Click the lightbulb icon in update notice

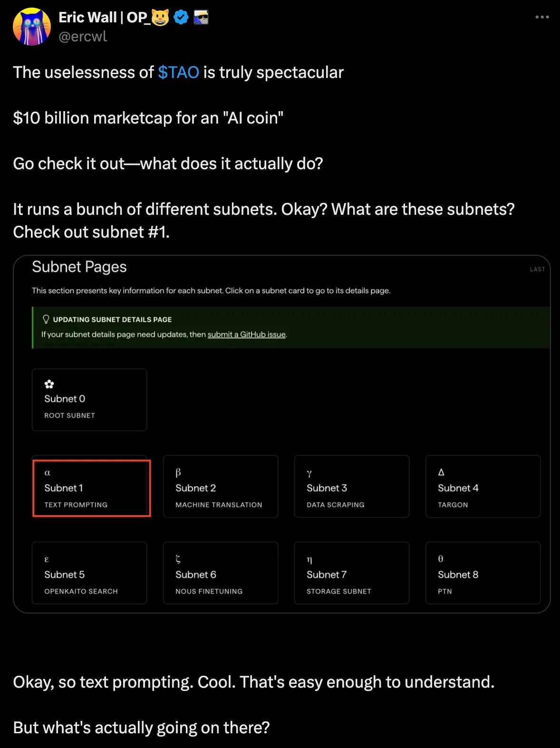coord(46,319)
